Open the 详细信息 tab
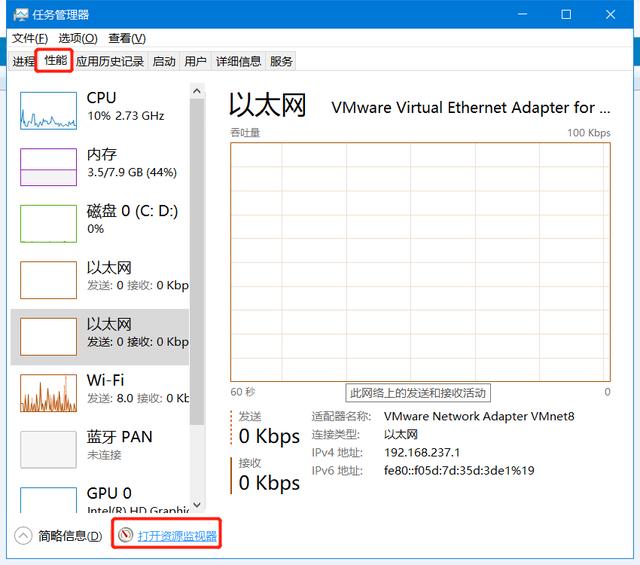Image resolution: width=640 pixels, height=565 pixels. coord(238,61)
